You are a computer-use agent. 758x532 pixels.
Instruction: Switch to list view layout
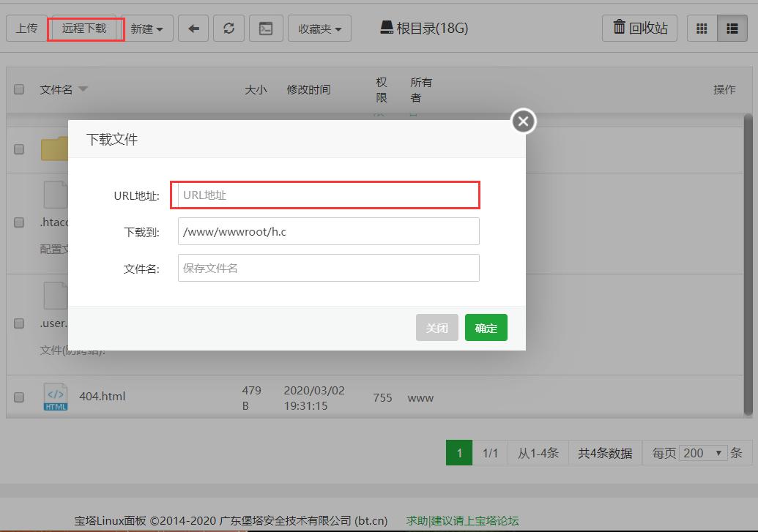tap(730, 28)
